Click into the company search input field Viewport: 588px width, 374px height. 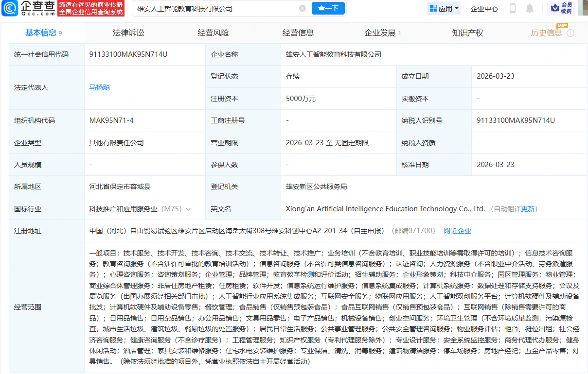click(x=214, y=8)
